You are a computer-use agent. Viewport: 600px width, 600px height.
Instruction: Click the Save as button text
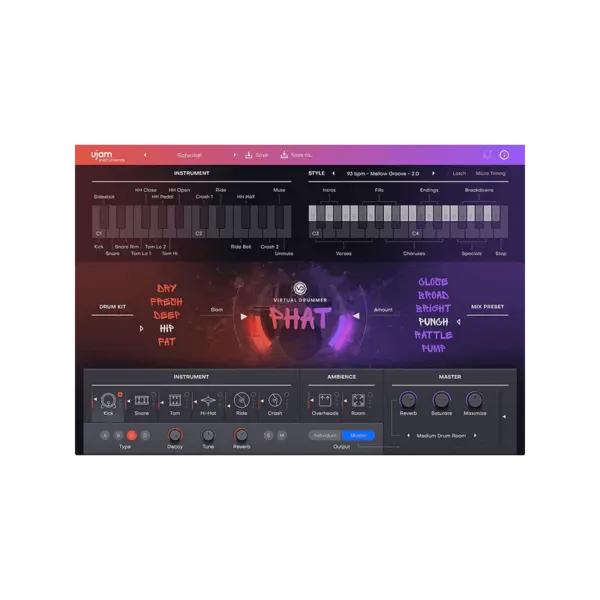[x=302, y=155]
